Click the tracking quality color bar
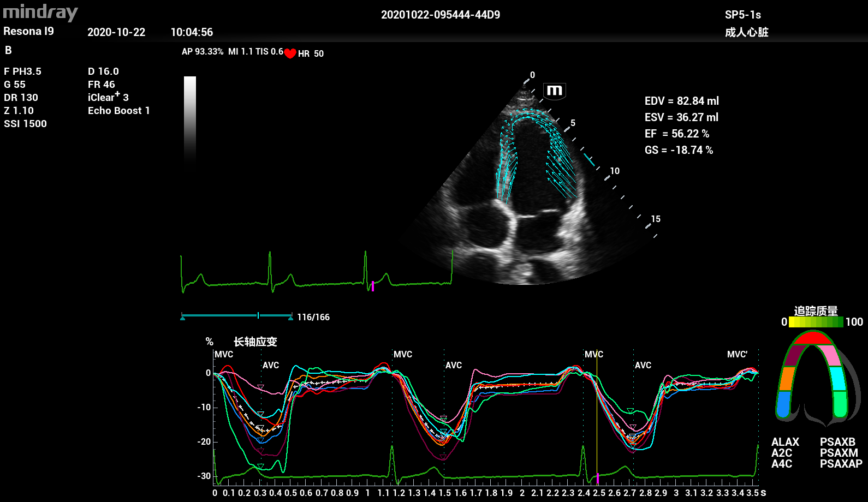 click(x=816, y=322)
